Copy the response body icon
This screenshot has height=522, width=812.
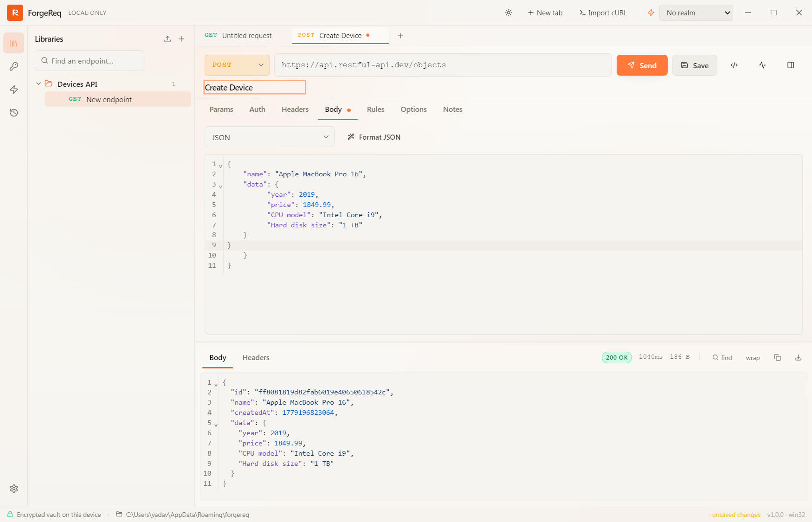click(x=777, y=358)
